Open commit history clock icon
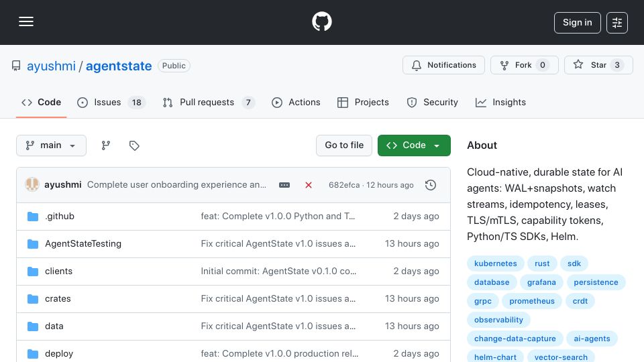Image resolution: width=644 pixels, height=362 pixels. pyautogui.click(x=431, y=185)
